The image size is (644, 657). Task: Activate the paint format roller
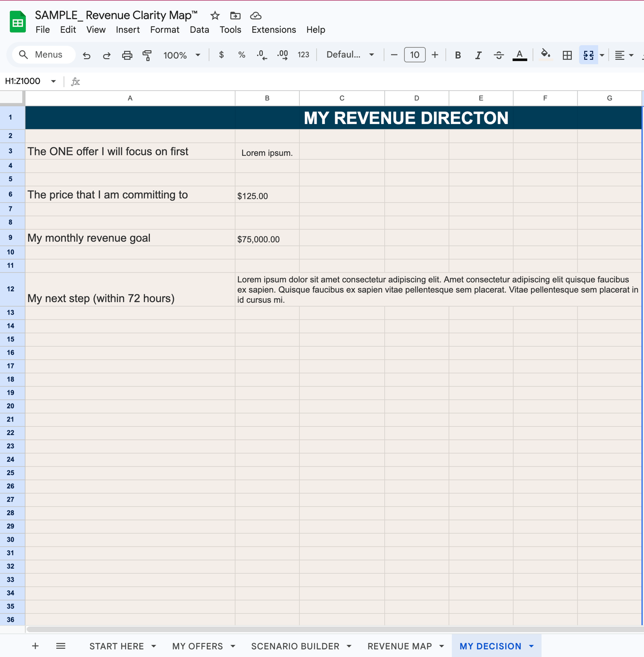click(x=147, y=55)
